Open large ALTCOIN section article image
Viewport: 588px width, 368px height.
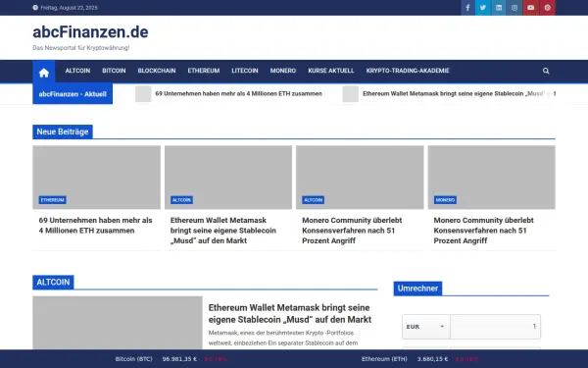pyautogui.click(x=118, y=323)
